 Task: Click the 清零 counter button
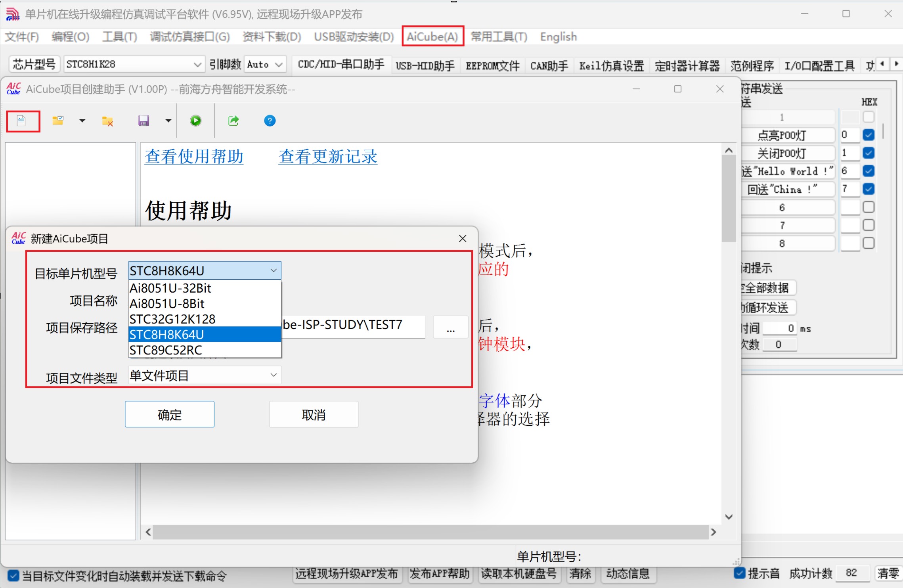click(x=888, y=573)
